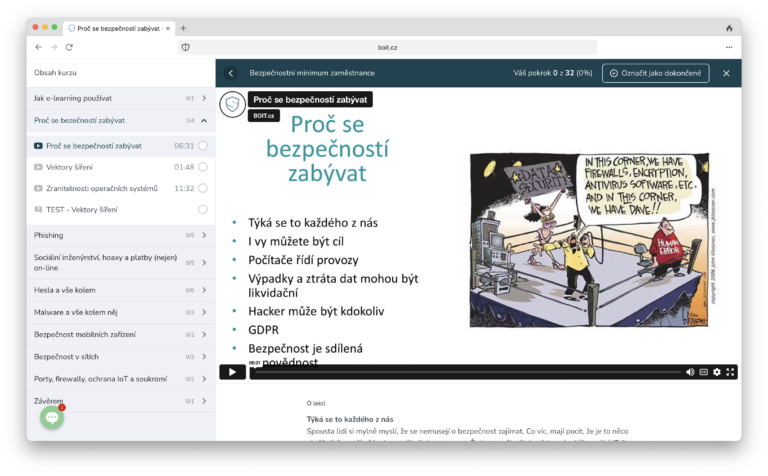Click the shield icon in the address bar
This screenshot has height=476, width=768.
tap(186, 47)
